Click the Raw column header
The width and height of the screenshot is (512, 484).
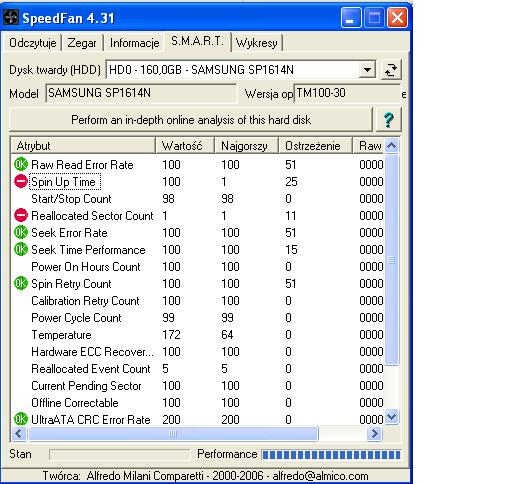(x=368, y=146)
